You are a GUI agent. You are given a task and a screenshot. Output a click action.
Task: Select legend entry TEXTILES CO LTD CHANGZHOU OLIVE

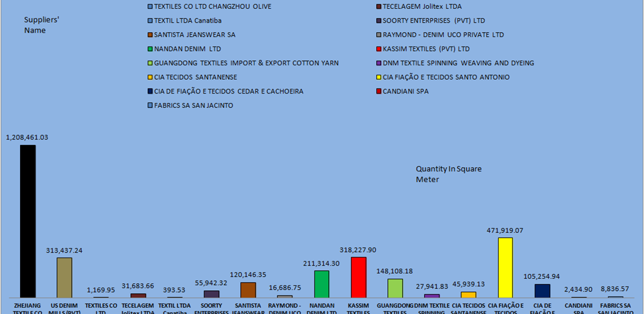(209, 7)
